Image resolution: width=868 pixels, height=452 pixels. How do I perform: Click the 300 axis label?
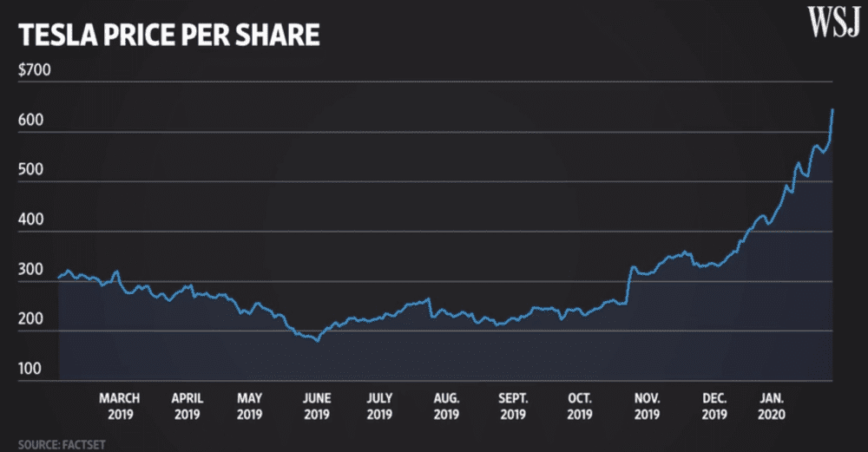tap(30, 270)
